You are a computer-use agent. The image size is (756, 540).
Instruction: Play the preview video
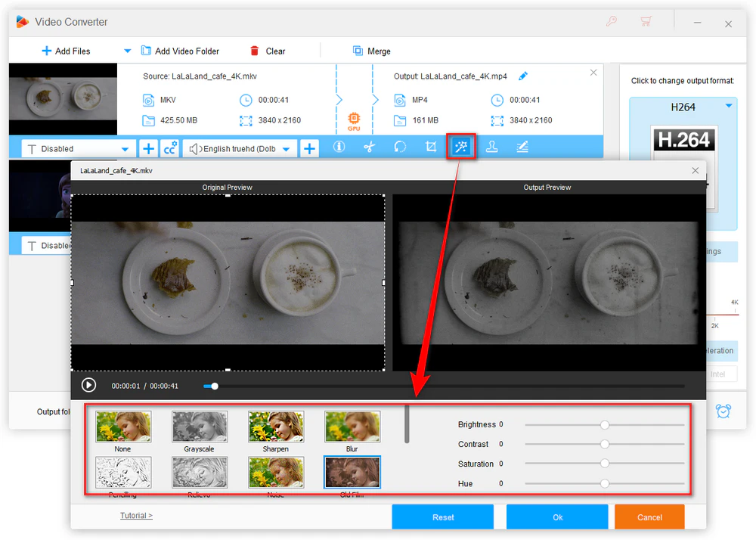pos(88,385)
